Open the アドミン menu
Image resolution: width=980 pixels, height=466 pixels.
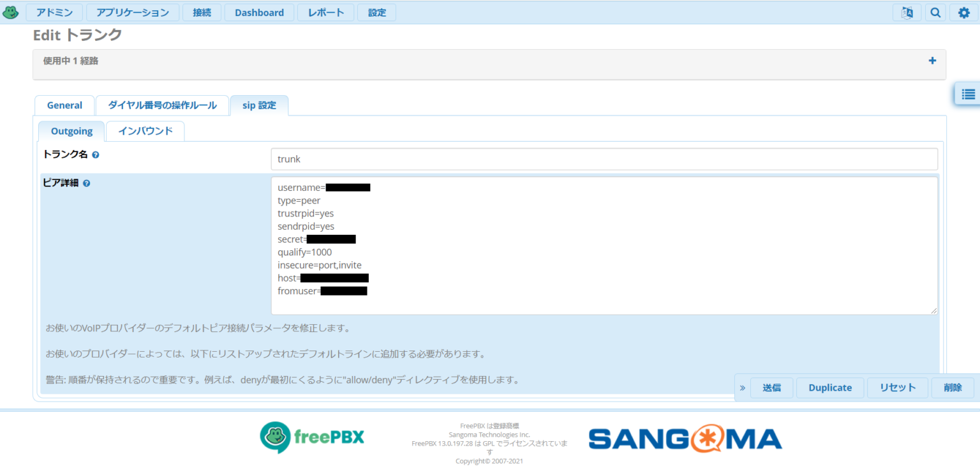[x=54, y=12]
